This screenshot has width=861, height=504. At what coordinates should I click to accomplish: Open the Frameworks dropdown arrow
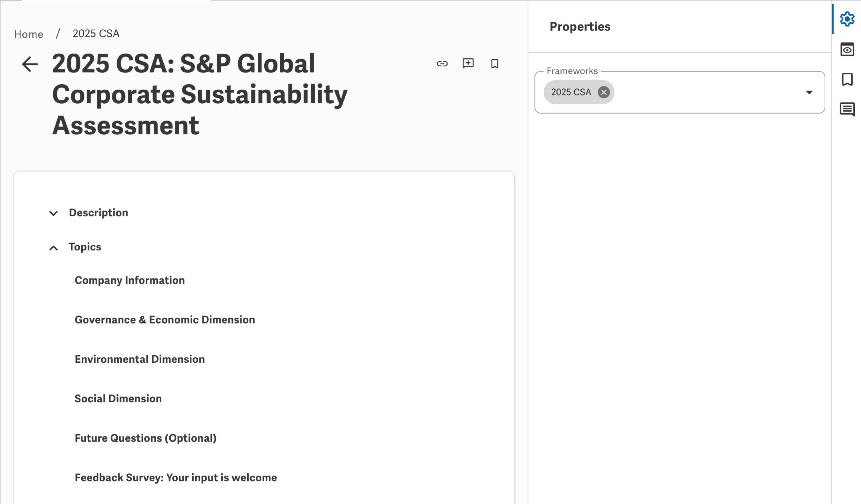click(809, 92)
